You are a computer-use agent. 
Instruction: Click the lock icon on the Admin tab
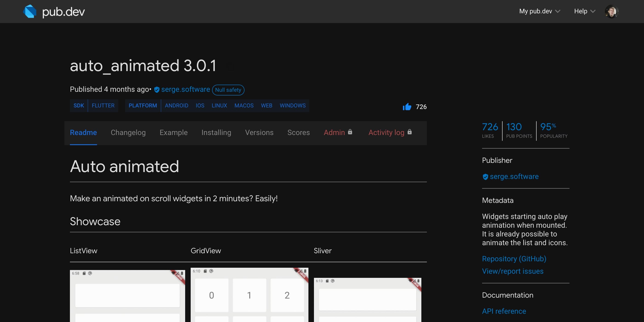[x=350, y=132]
